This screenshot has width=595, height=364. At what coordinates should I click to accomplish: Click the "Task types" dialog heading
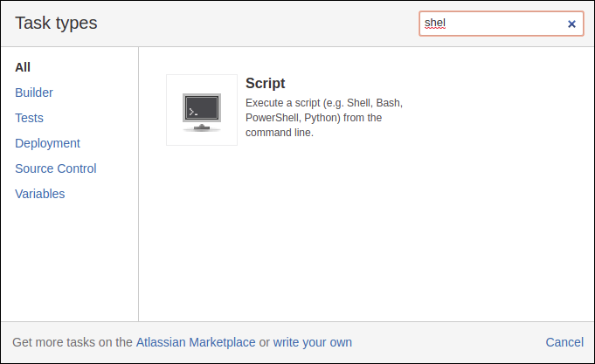(56, 24)
